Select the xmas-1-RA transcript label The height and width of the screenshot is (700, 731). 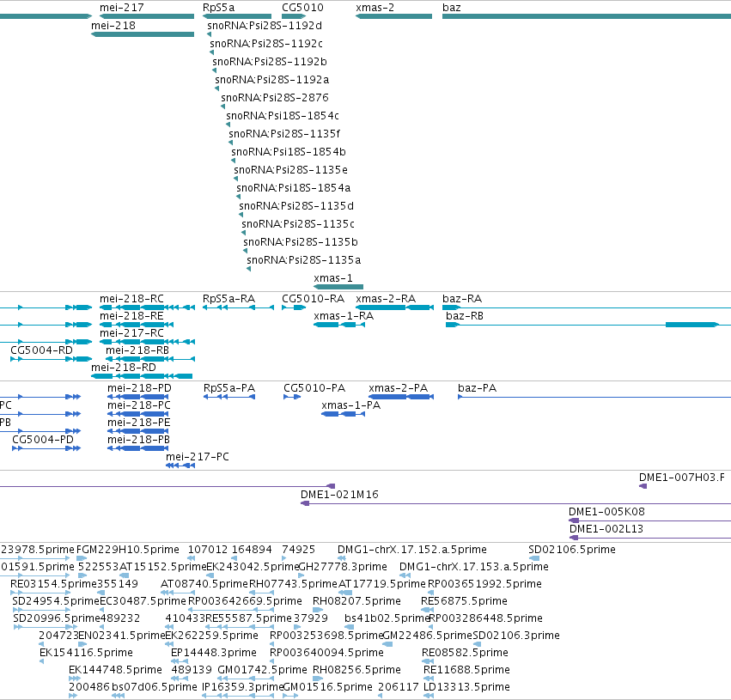pyautogui.click(x=344, y=316)
